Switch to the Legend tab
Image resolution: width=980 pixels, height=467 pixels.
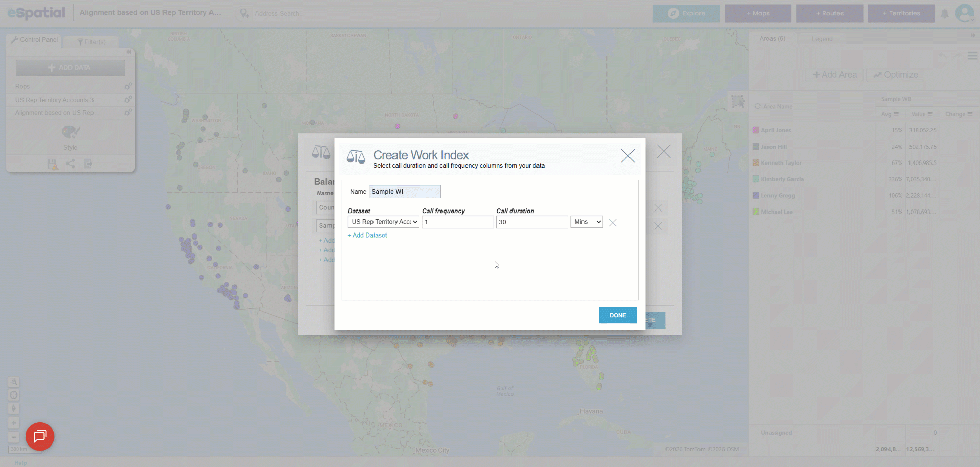coord(822,39)
